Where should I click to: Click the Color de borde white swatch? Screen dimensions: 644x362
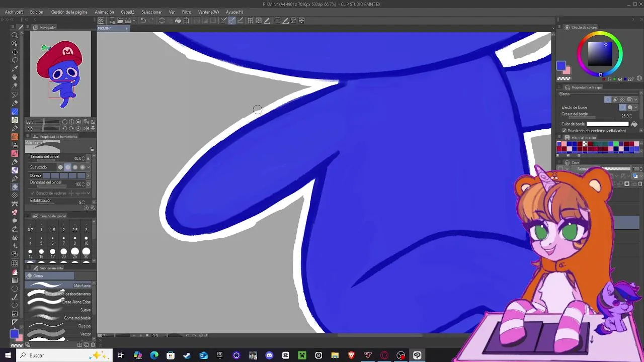[x=607, y=124]
